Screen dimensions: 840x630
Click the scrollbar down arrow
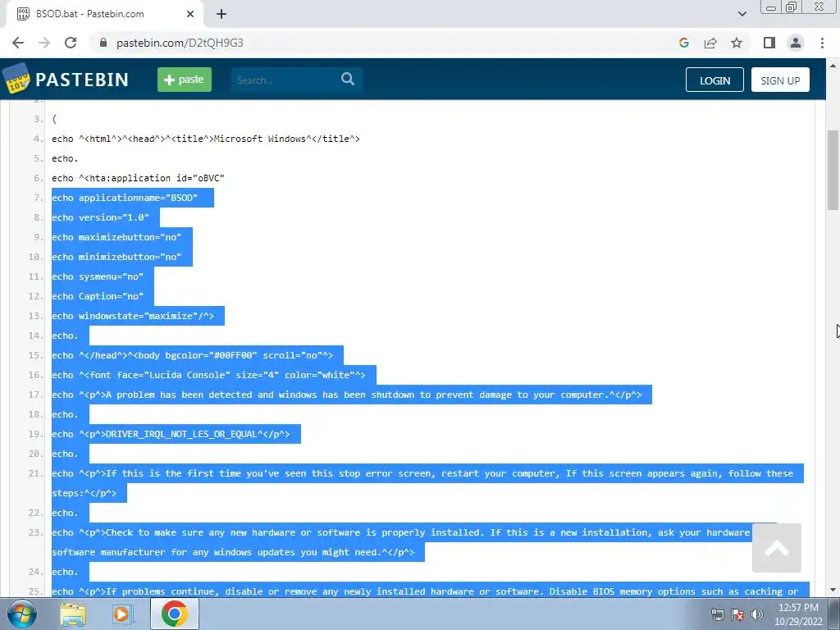pos(833,590)
